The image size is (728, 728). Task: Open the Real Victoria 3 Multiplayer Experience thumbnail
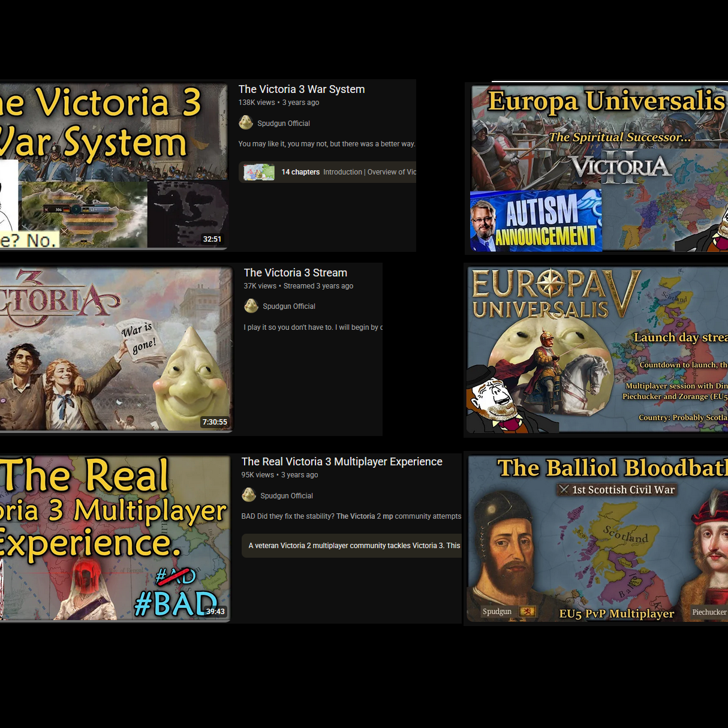(115, 539)
